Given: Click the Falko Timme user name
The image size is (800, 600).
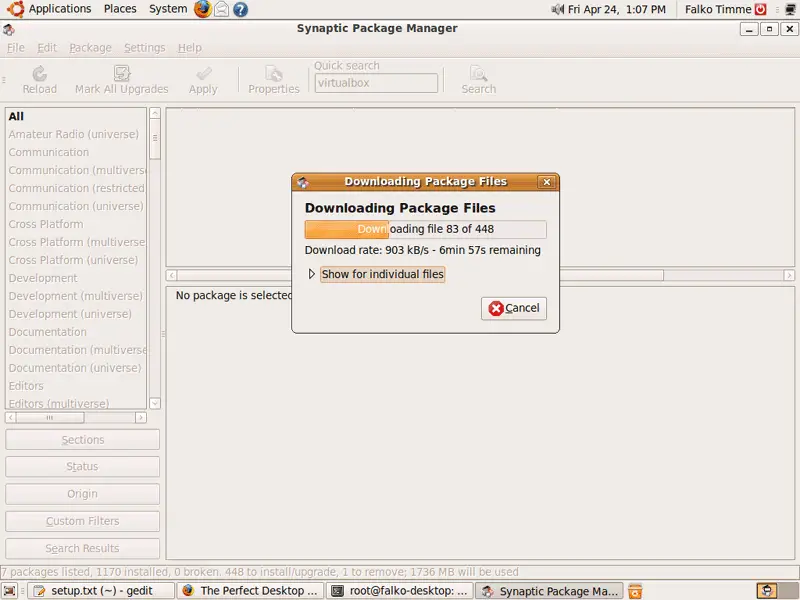Looking at the screenshot, I should tap(718, 9).
